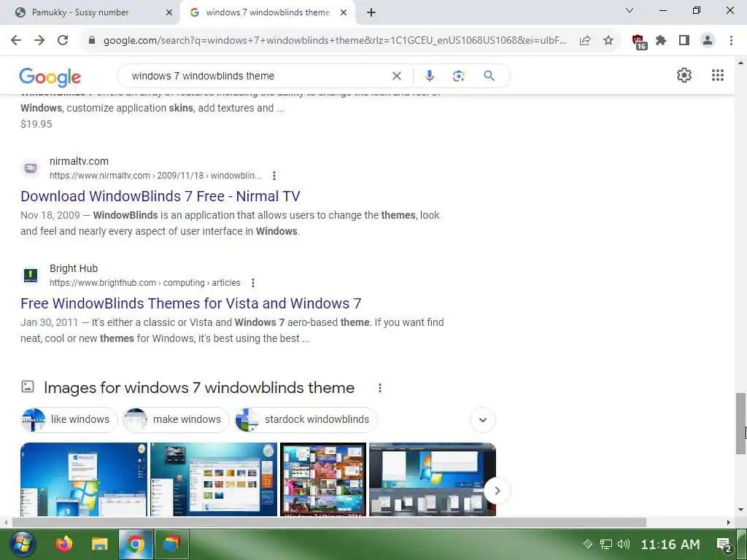
Task: Open Free WindowBlinds Themes for Vista and Windows 7
Action: pos(190,303)
